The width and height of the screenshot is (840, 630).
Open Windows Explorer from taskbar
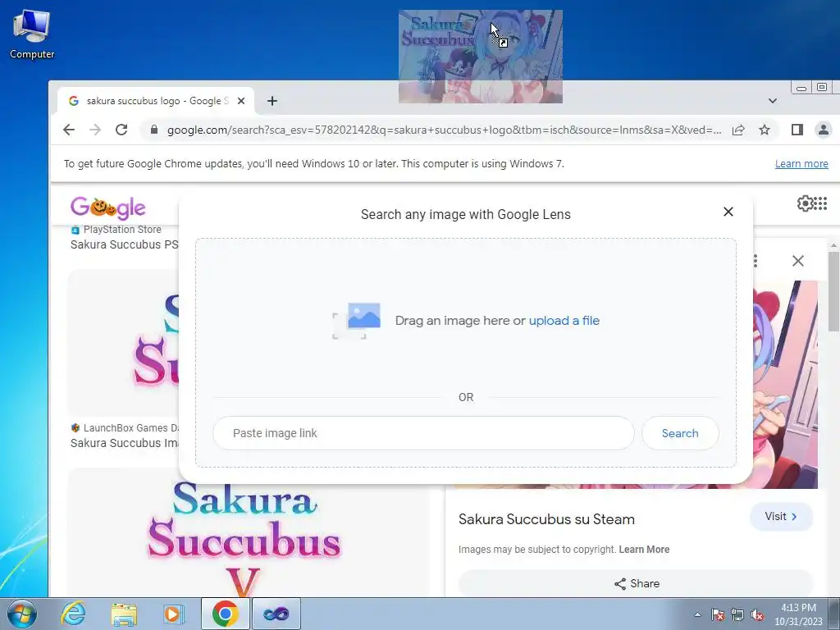coord(125,614)
